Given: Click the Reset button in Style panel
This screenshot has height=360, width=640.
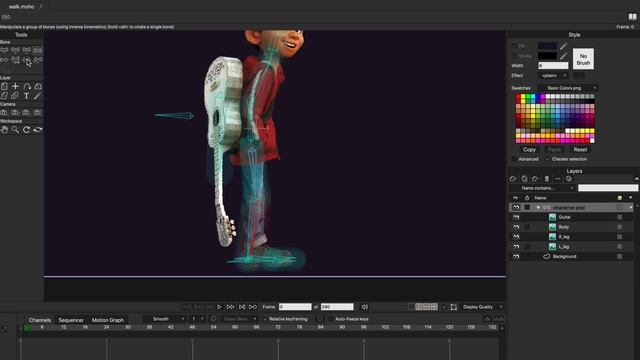Looking at the screenshot, I should [580, 150].
